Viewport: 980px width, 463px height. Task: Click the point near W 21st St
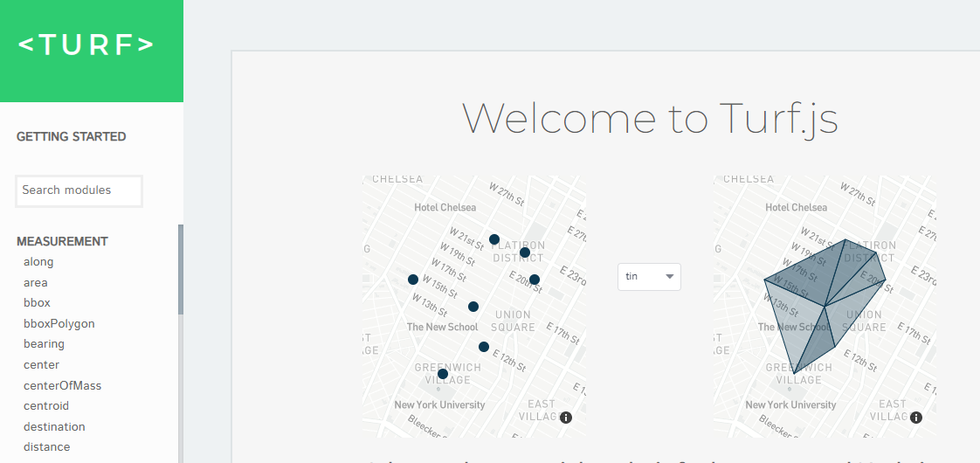[493, 239]
